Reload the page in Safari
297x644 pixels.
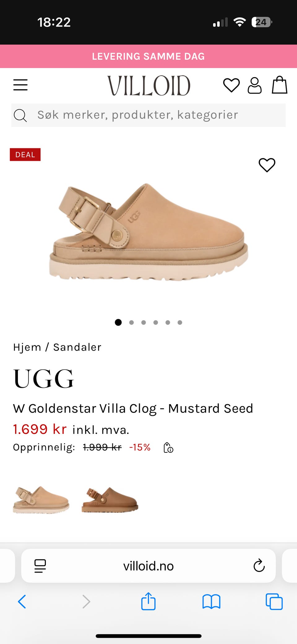[x=259, y=566]
